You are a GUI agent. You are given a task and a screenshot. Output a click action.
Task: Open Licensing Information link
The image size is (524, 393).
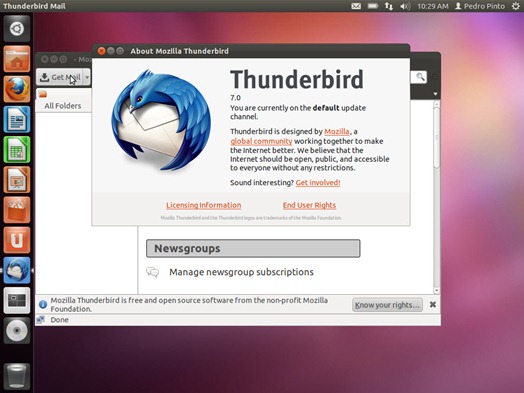click(x=204, y=205)
